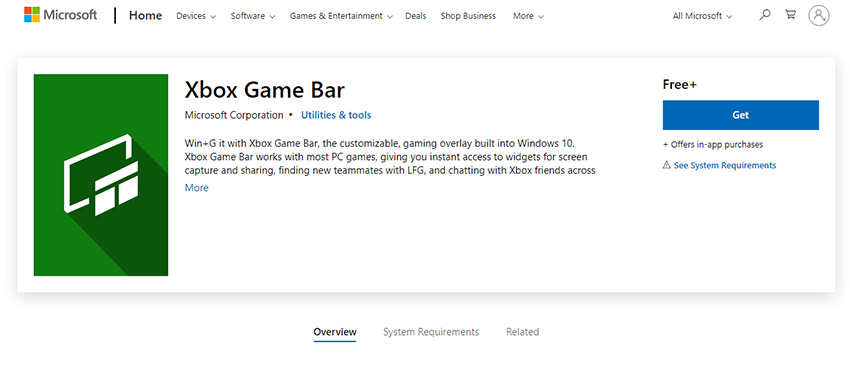
Task: Open the shopping cart icon
Action: 790,15
